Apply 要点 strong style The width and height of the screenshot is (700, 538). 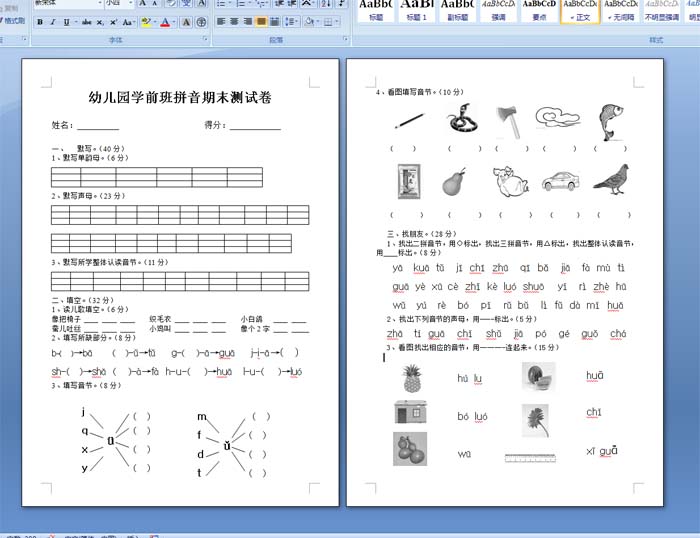tap(539, 11)
